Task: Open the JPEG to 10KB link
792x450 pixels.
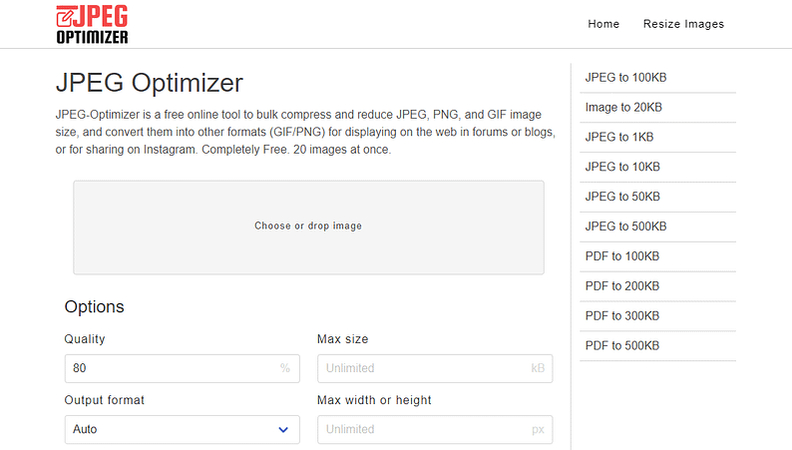Action: click(x=622, y=167)
